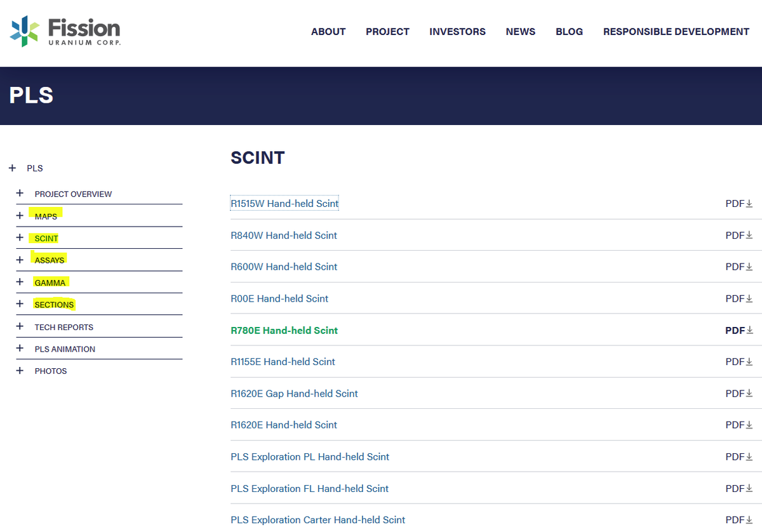Expand the ASSAYS section plus sign
This screenshot has width=762, height=532.
click(x=20, y=260)
